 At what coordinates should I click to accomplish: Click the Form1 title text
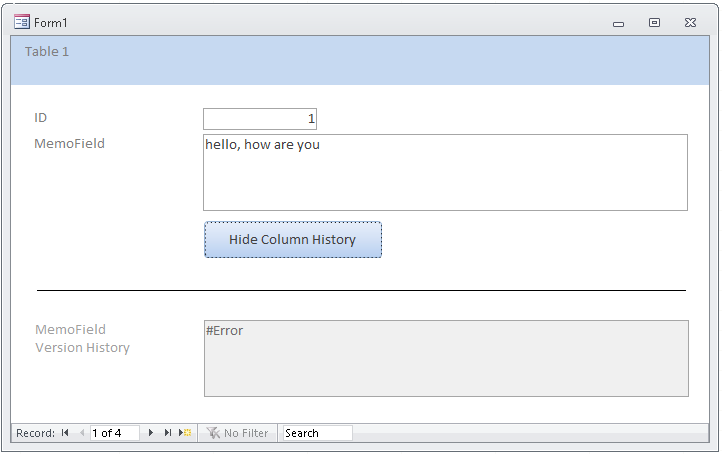point(51,23)
